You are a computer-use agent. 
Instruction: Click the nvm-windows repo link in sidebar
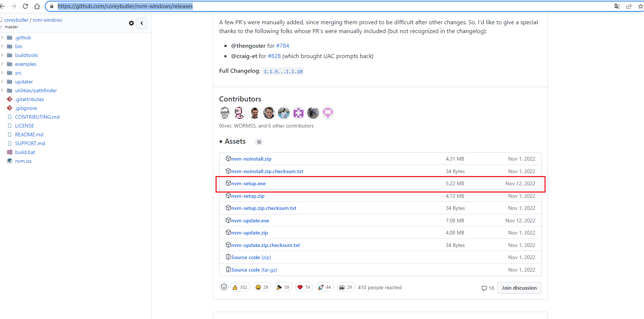tap(47, 20)
